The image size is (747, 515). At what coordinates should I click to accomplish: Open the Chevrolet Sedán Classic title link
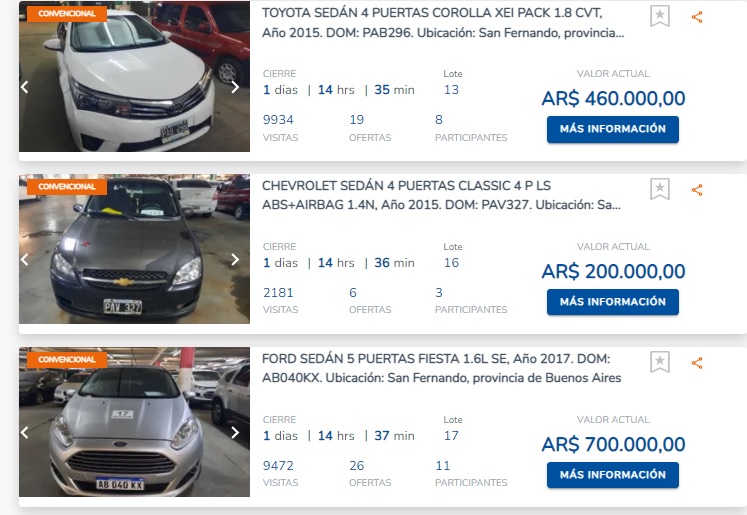pos(441,195)
